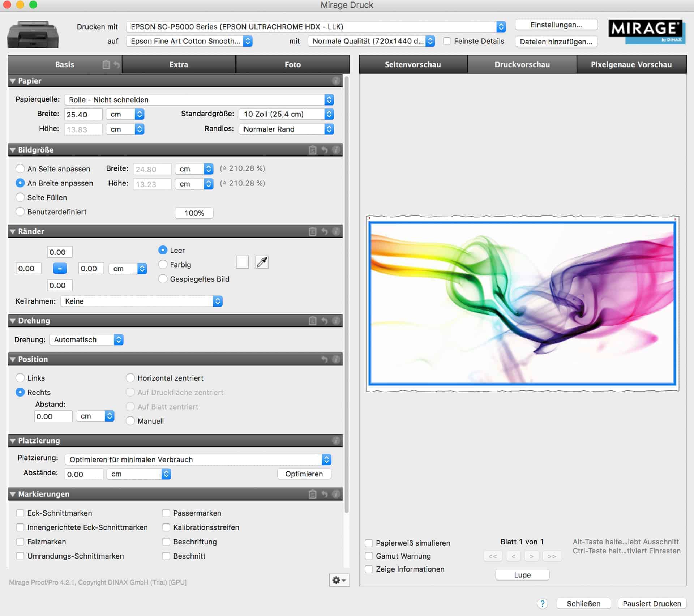694x616 pixels.
Task: Click the clipboard icon in Bildgröße header
Action: coord(313,150)
